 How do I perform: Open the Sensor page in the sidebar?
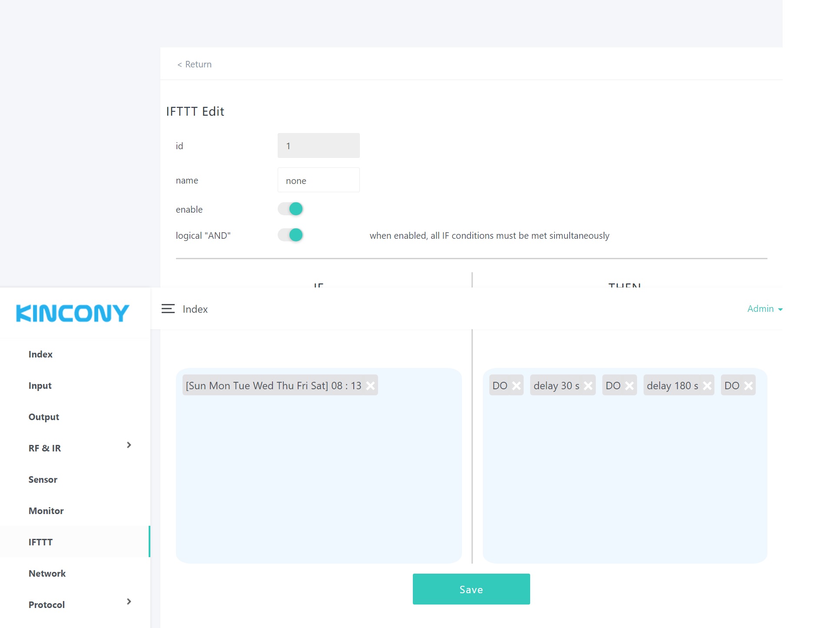click(43, 479)
